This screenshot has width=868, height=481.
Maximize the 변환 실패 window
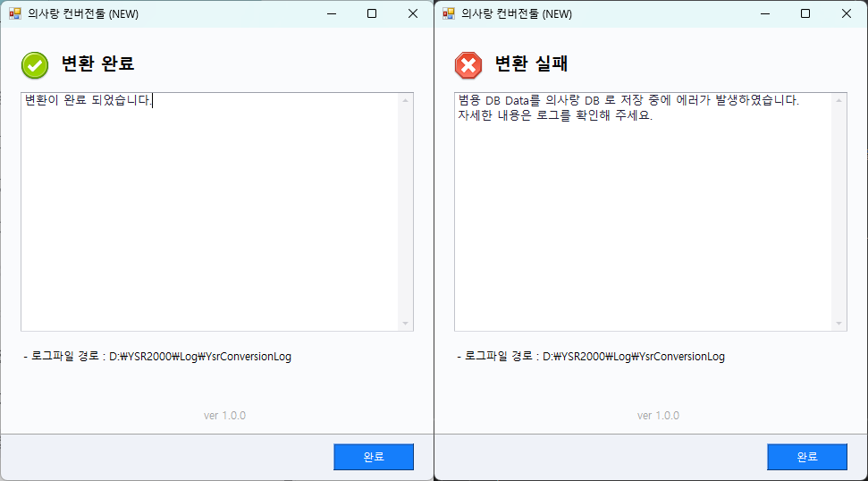805,13
